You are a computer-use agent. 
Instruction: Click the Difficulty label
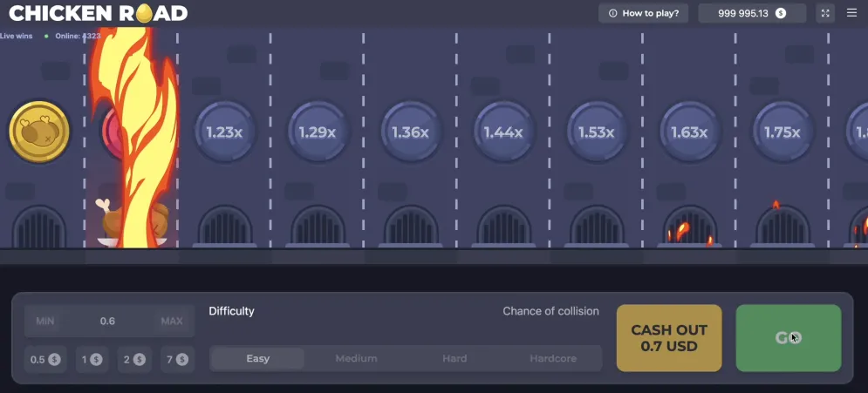coord(231,311)
